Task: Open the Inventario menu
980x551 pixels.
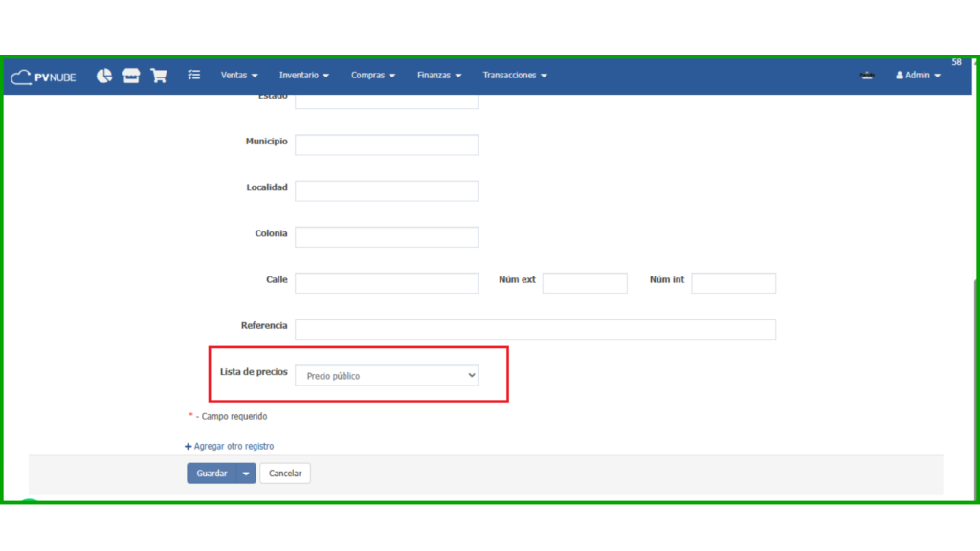Action: (x=303, y=76)
